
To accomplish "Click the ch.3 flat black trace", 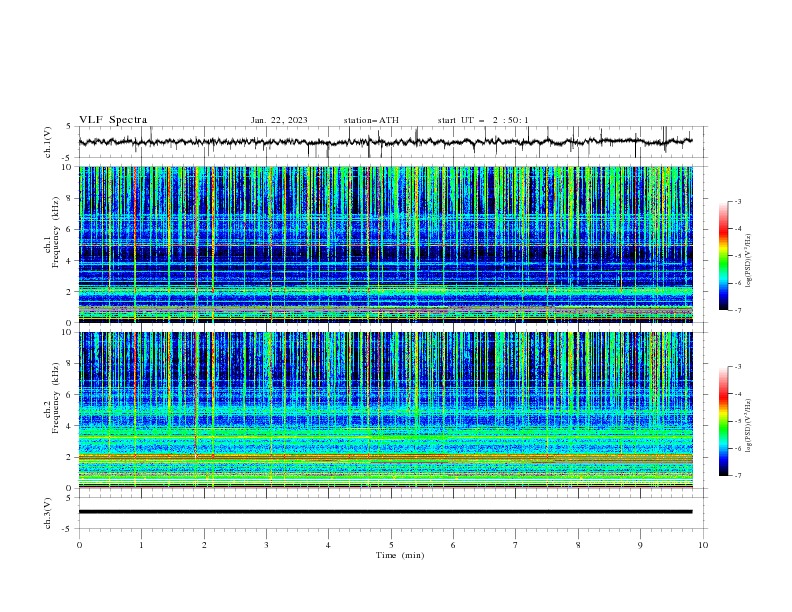I will (385, 512).
